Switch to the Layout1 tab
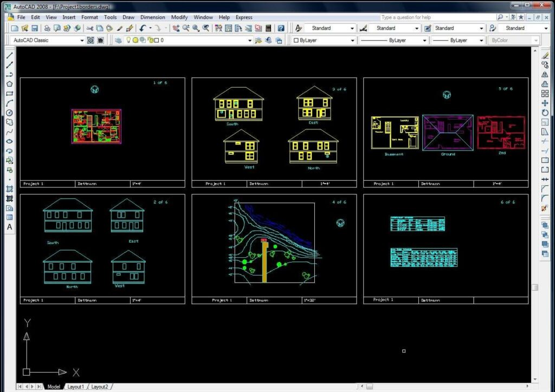This screenshot has height=392, width=555. coord(75,387)
